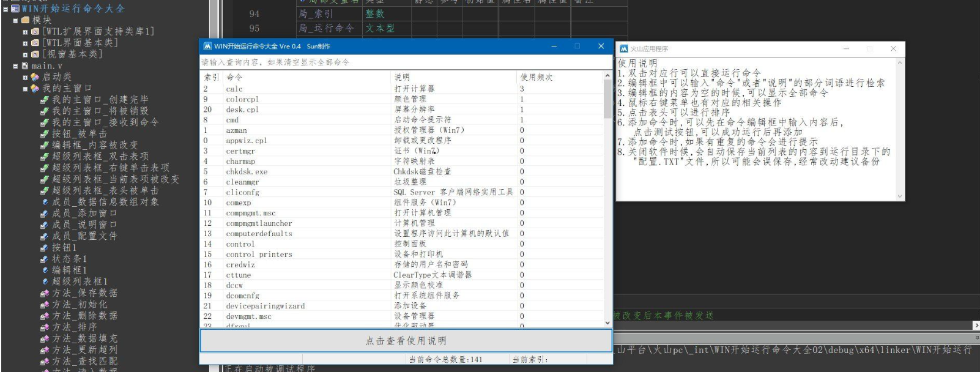
Task: Click the member icon of 成员_数据信息数组对象
Action: [x=45, y=202]
